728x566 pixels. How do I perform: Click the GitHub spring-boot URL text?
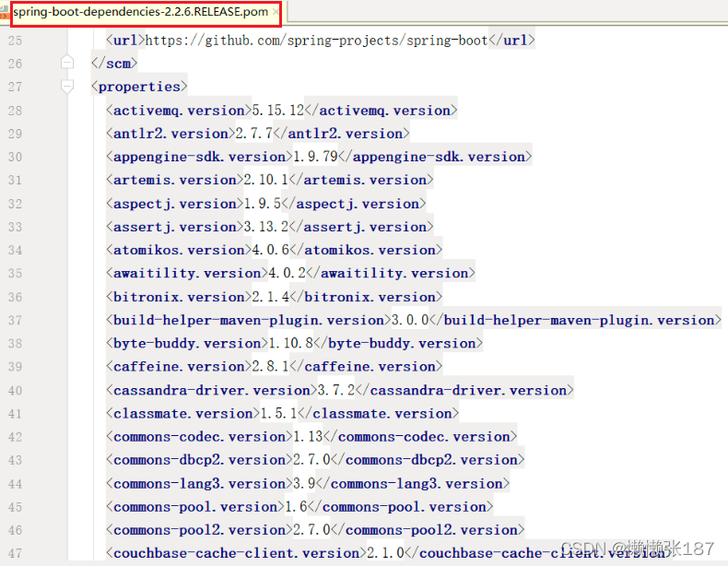pos(317,41)
